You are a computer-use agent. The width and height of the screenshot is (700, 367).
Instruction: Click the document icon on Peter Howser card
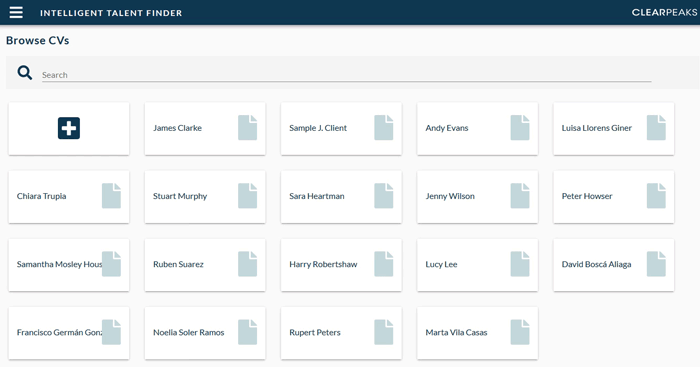[x=656, y=196]
